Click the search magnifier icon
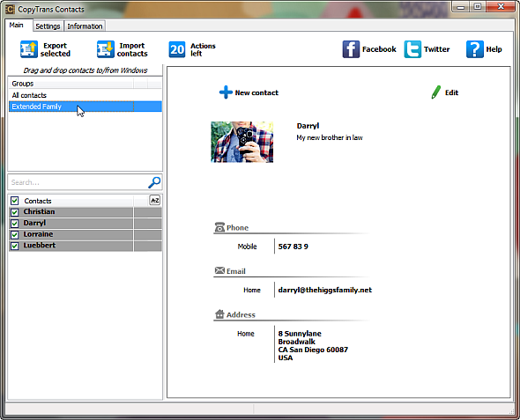This screenshot has height=420, width=520. pyautogui.click(x=154, y=182)
